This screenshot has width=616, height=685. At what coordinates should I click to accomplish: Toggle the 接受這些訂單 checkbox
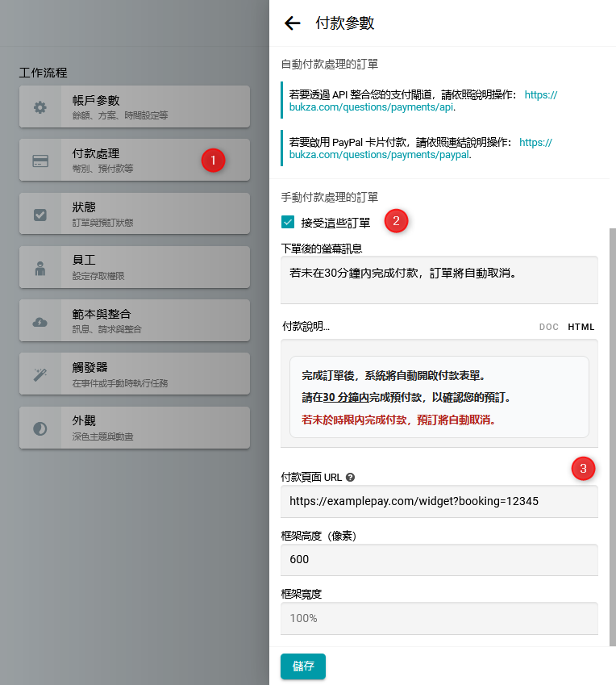288,222
